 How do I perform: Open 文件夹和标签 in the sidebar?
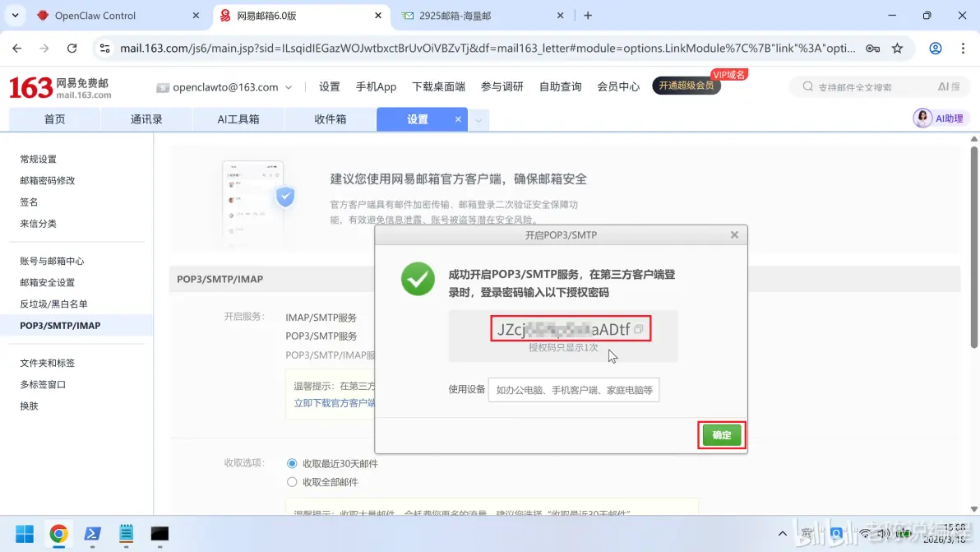[x=48, y=363]
